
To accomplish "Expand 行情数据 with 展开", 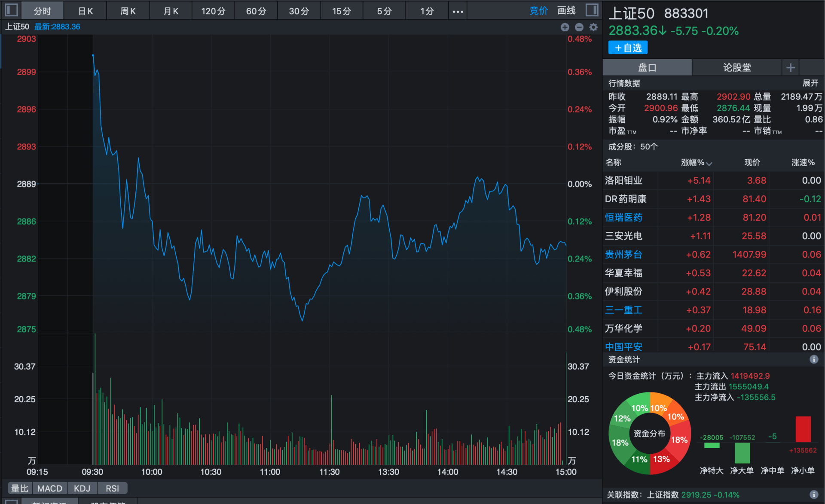I will [810, 83].
